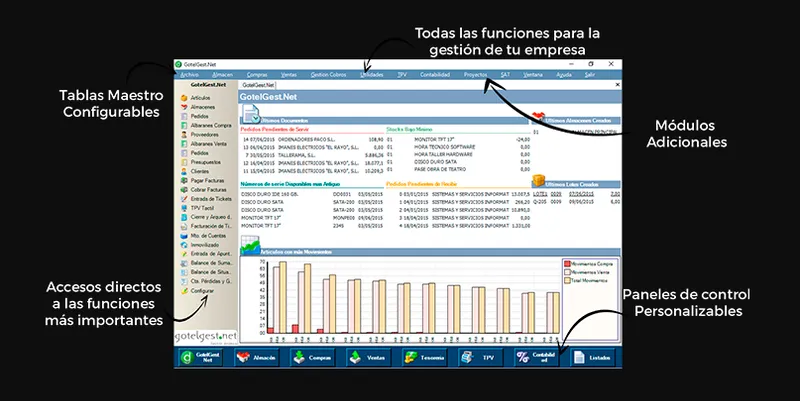Click Salir in the menu bar
This screenshot has width=800, height=401.
point(590,75)
